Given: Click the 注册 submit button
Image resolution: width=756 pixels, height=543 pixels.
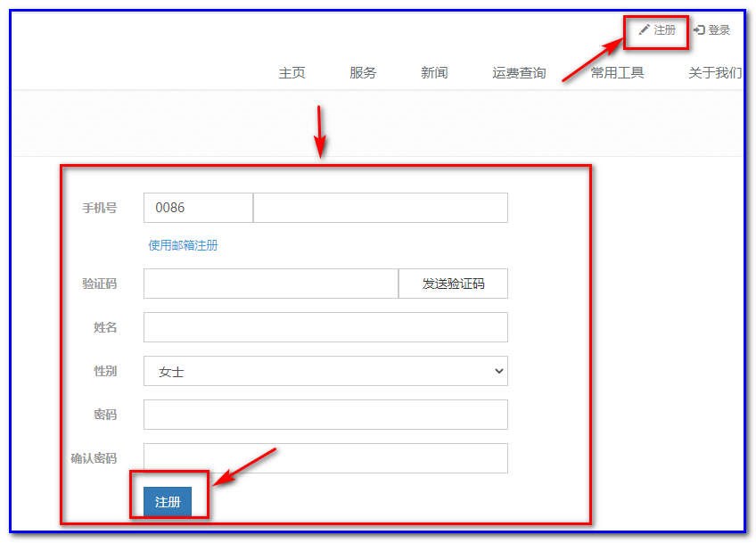Looking at the screenshot, I should click(168, 501).
